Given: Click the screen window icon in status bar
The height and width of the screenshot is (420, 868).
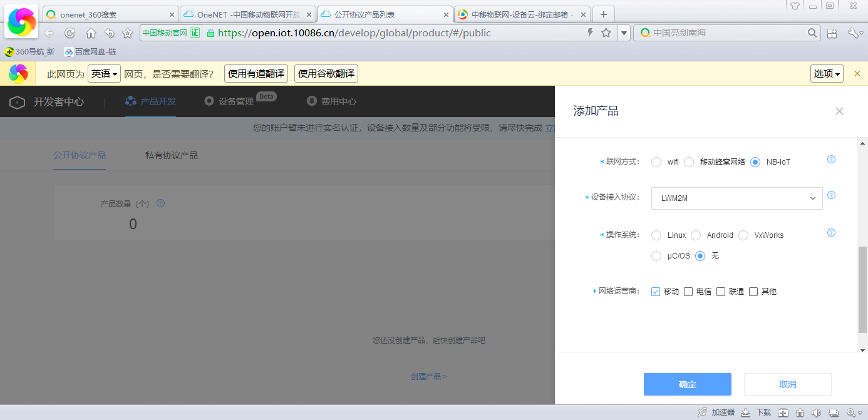Looking at the screenshot, I should [x=834, y=412].
